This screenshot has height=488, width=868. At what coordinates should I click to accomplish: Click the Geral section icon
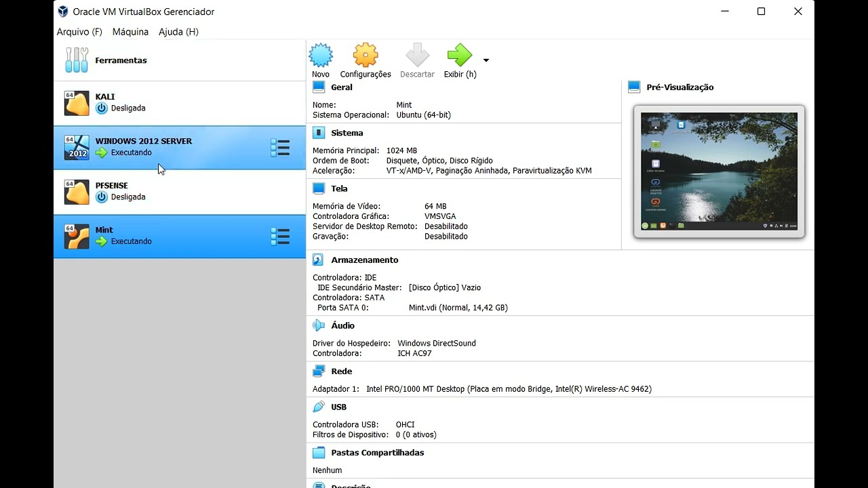[x=319, y=87]
